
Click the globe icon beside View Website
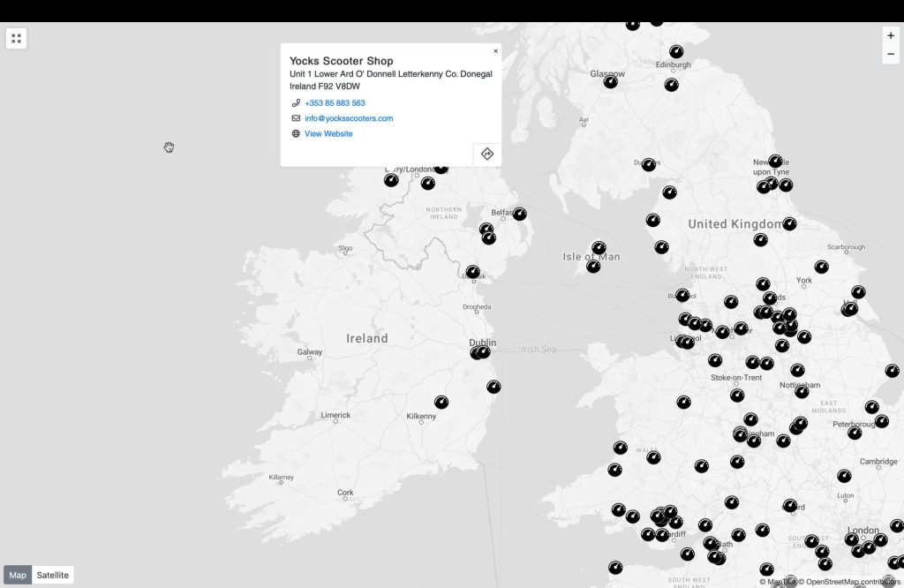click(x=296, y=134)
